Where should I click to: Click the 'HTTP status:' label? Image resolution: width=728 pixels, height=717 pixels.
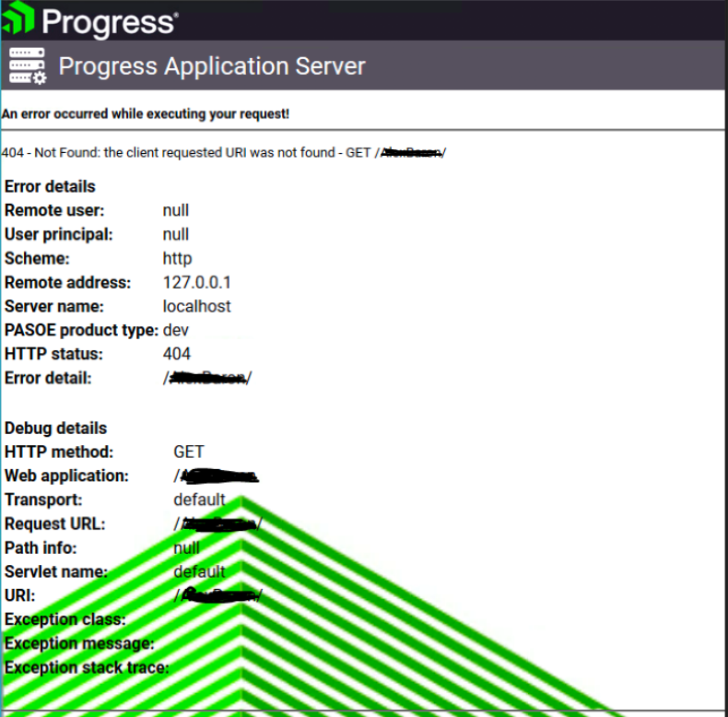coord(53,354)
